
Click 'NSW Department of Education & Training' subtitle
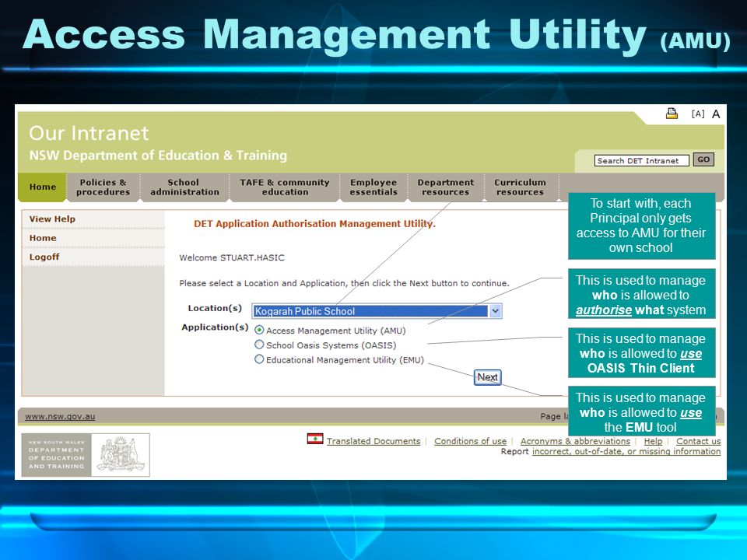point(158,156)
